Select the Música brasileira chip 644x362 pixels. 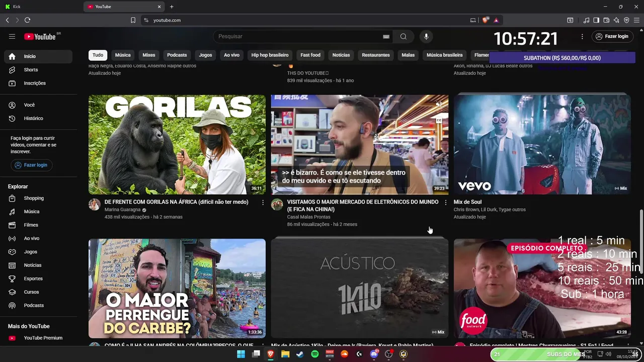pyautogui.click(x=444, y=55)
